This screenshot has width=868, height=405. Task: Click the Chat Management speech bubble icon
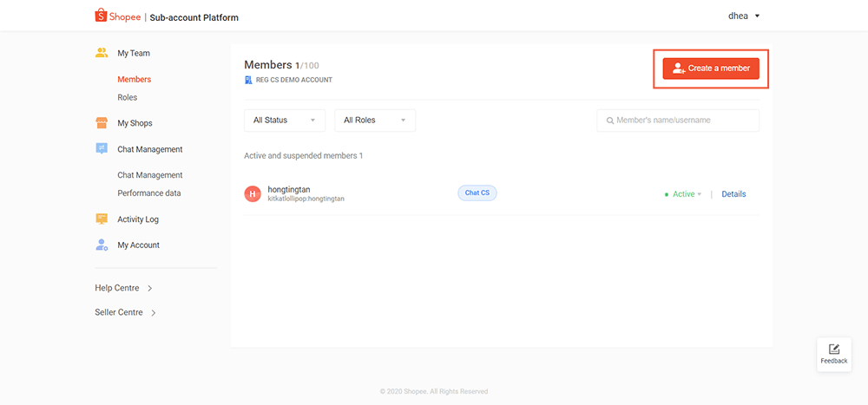coord(102,149)
